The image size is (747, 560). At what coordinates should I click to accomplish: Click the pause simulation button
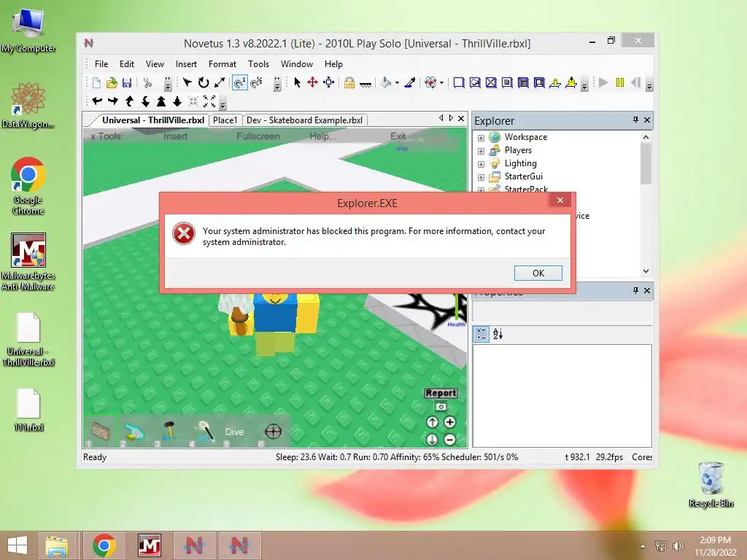[620, 83]
